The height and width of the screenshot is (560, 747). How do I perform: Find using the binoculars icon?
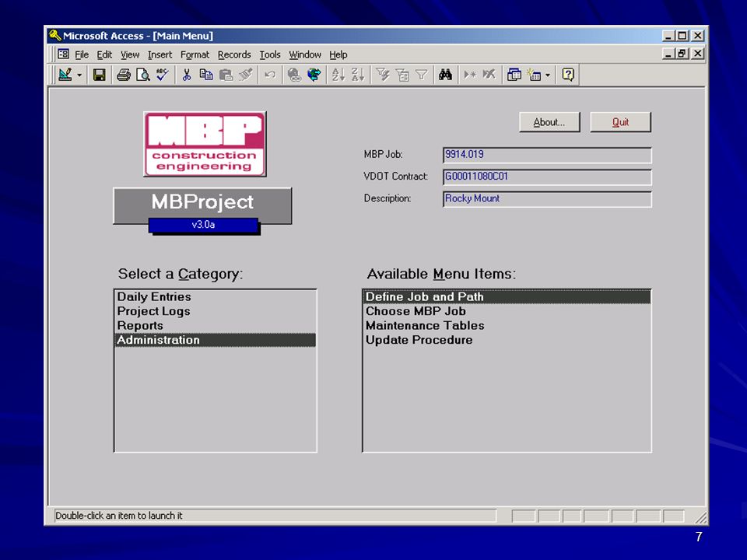point(445,75)
